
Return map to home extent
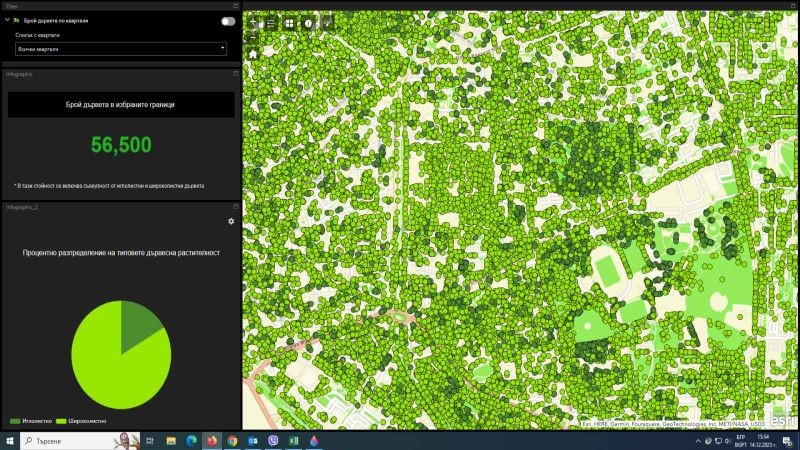pos(253,54)
